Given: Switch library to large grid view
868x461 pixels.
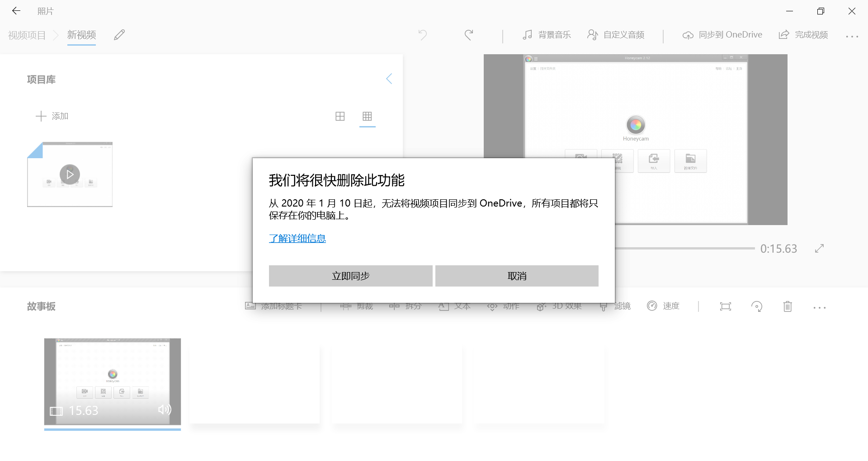Looking at the screenshot, I should pyautogui.click(x=340, y=116).
